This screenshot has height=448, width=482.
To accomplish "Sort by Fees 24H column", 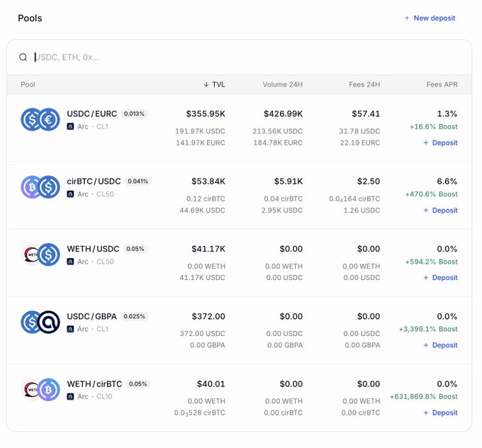I will [364, 84].
